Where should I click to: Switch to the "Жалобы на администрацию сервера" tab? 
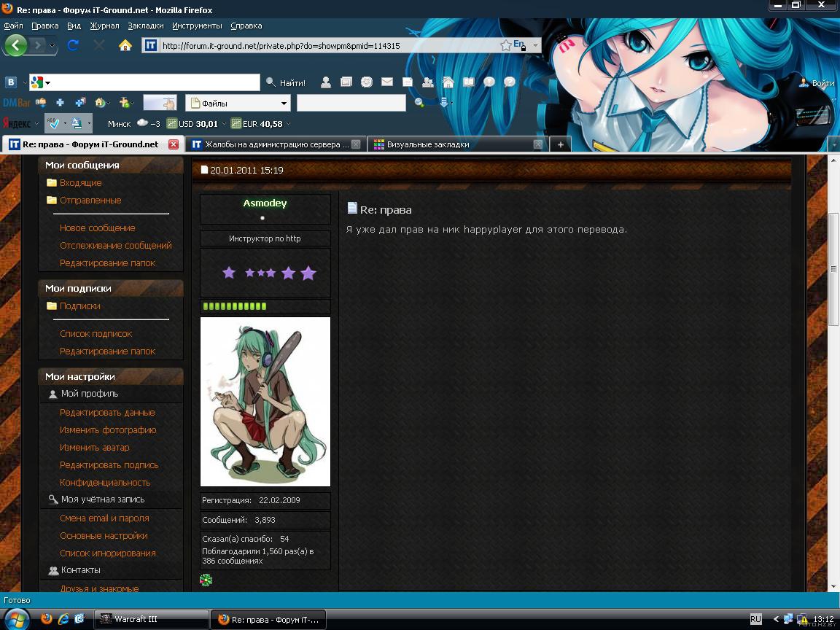276,144
